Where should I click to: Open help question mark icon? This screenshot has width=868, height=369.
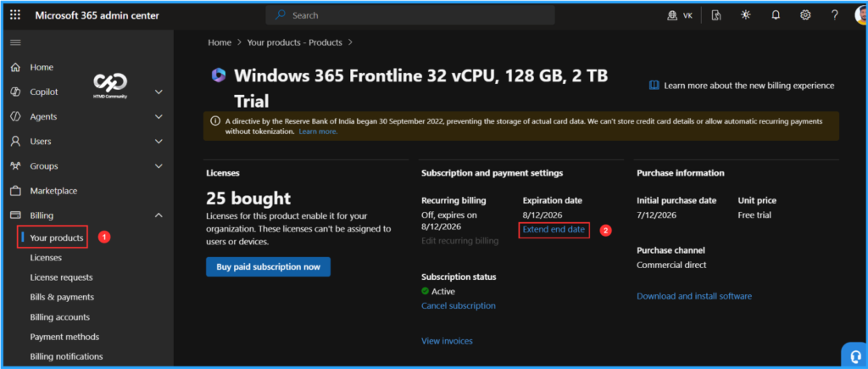coord(835,15)
